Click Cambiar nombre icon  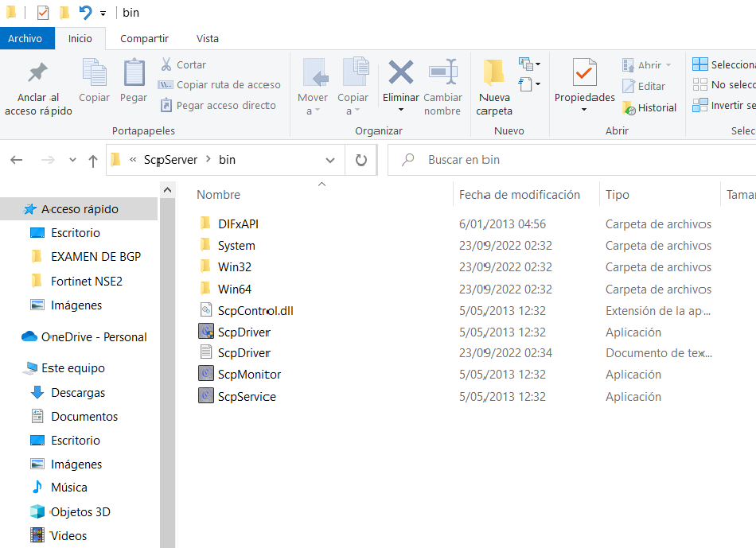click(442, 72)
